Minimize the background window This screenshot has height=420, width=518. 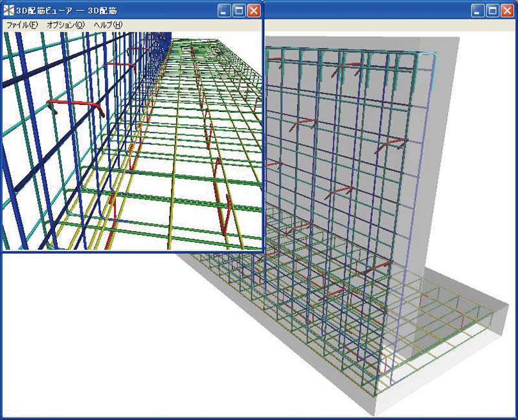pyautogui.click(x=477, y=11)
